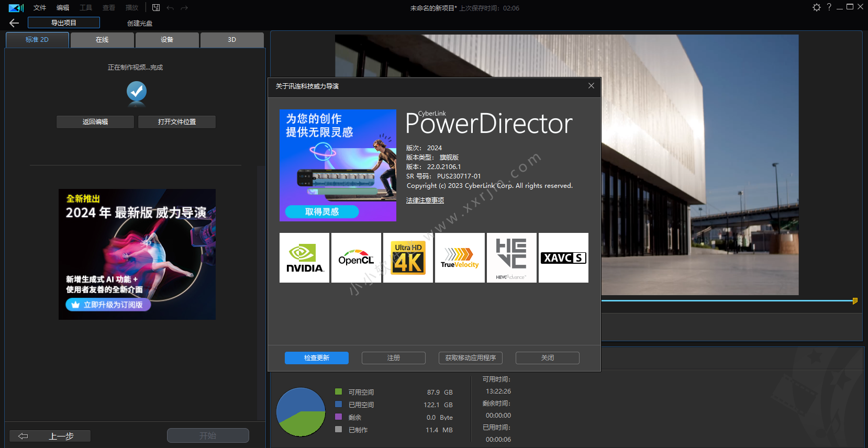Click the 检查更新 button
The height and width of the screenshot is (448, 868).
coord(317,358)
